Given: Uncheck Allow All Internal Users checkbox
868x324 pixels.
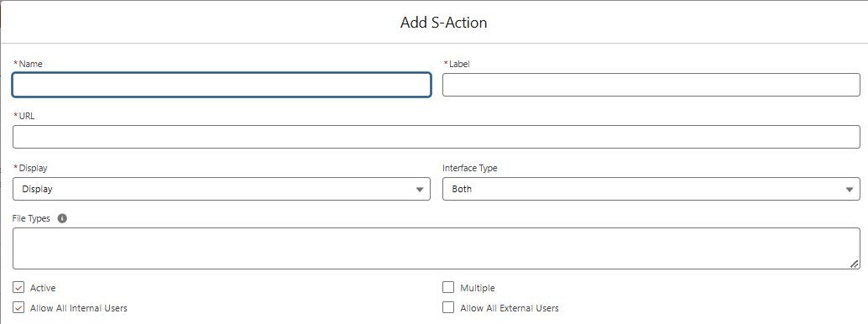Looking at the screenshot, I should click(x=18, y=308).
